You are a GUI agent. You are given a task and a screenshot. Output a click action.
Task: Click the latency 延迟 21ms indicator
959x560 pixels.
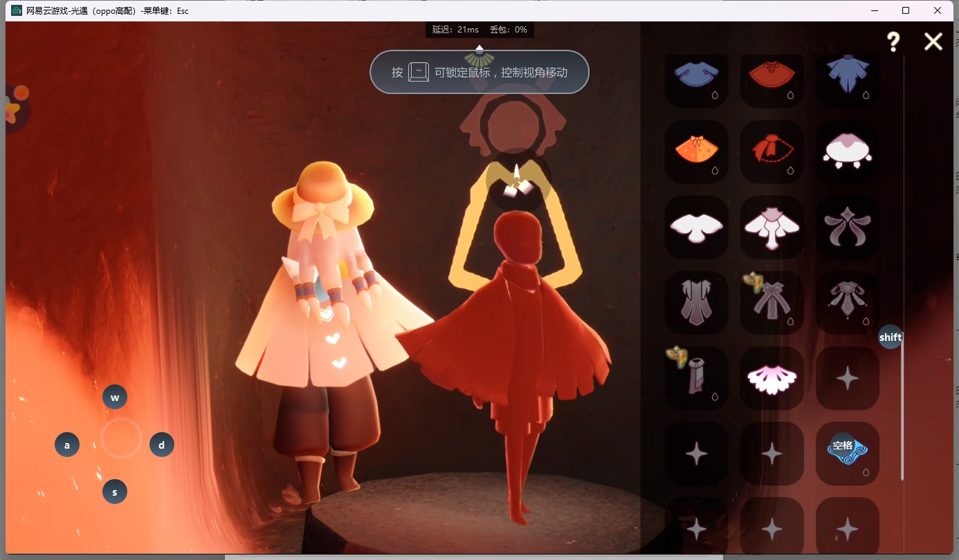pyautogui.click(x=455, y=30)
